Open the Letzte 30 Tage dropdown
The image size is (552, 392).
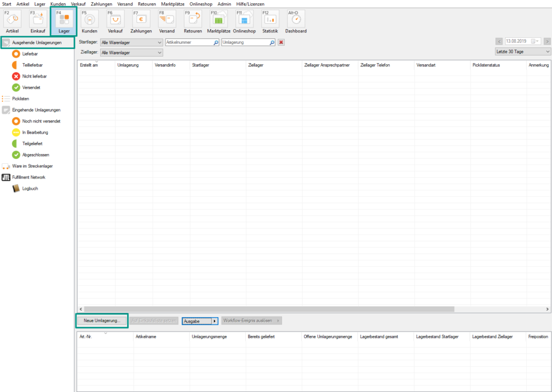coord(522,52)
